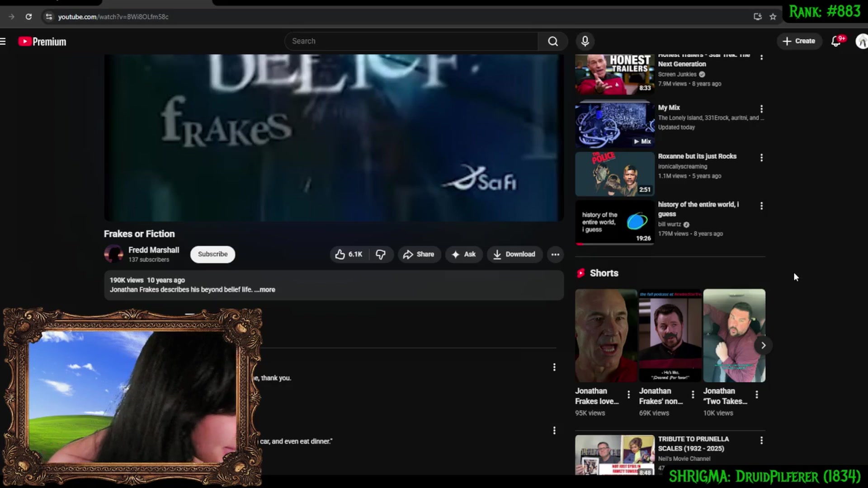Open options for Jonathan Frakes' non short
The width and height of the screenshot is (868, 488).
pos(693,395)
